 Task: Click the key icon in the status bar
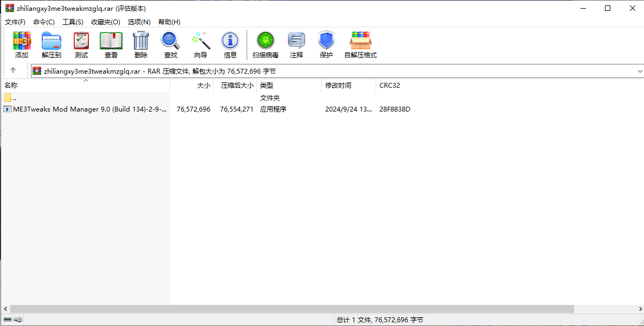point(18,320)
